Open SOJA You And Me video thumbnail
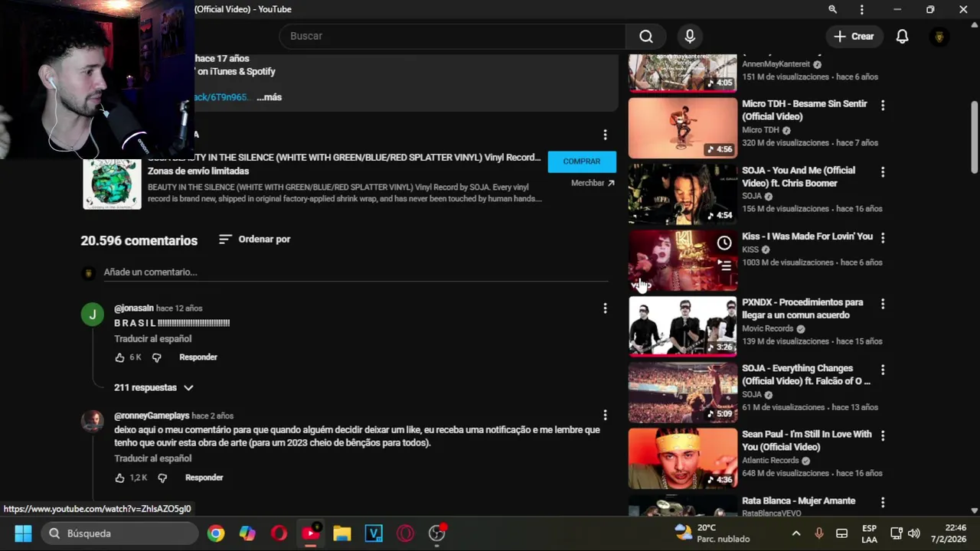Viewport: 980px width, 551px height. [683, 194]
